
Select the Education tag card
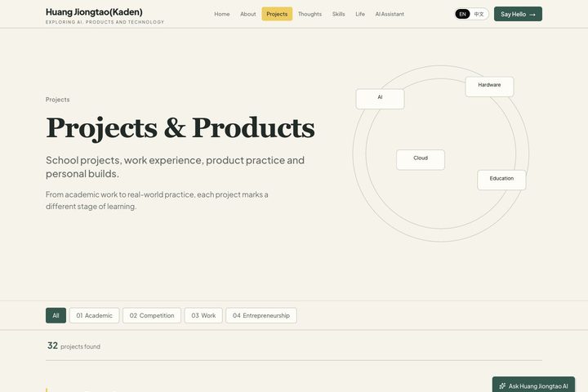pyautogui.click(x=501, y=180)
